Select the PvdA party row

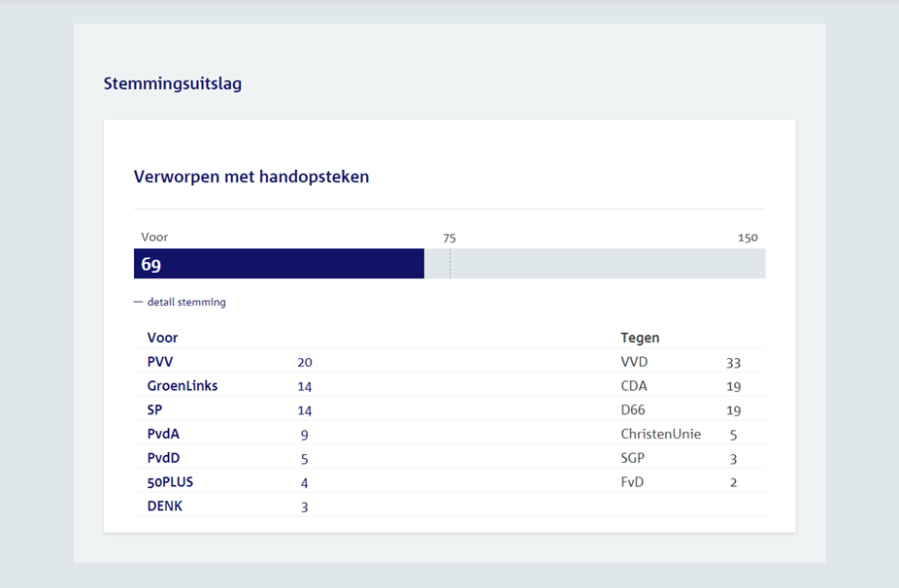pyautogui.click(x=163, y=434)
